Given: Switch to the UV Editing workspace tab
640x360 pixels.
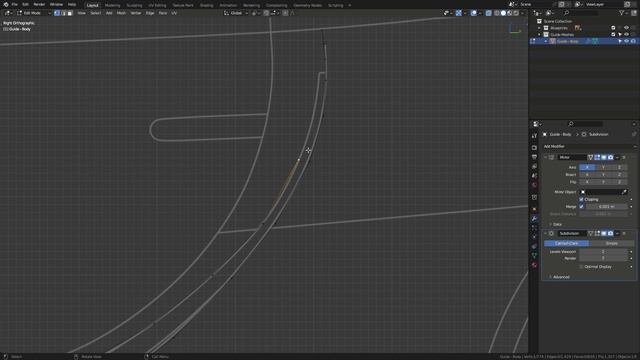Looking at the screenshot, I should point(157,5).
